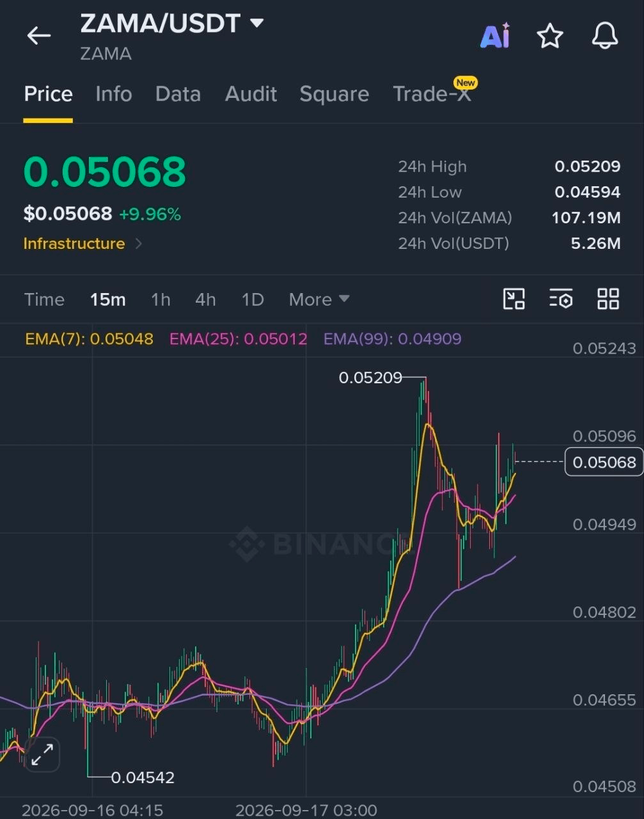Tap the +9.96% change value

click(x=150, y=214)
